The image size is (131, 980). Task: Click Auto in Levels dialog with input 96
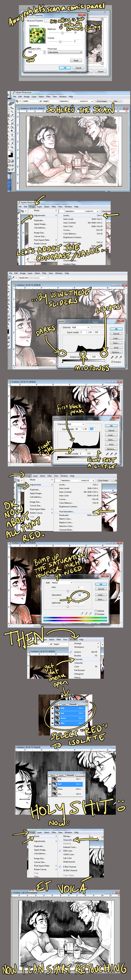click(x=112, y=444)
